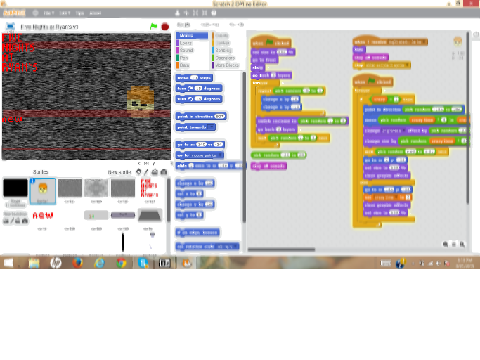The image size is (480, 360).
Task: Choose a new sprite from the library
Action: coord(139,172)
